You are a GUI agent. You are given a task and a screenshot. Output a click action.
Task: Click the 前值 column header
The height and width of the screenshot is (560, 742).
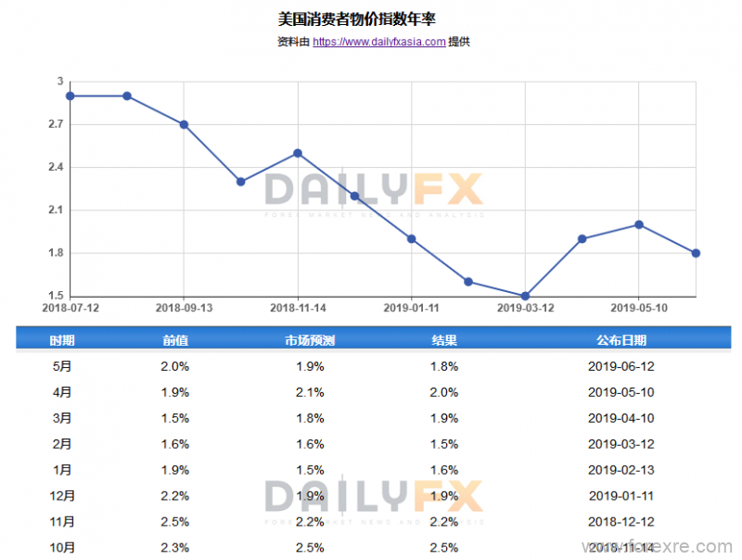(175, 340)
